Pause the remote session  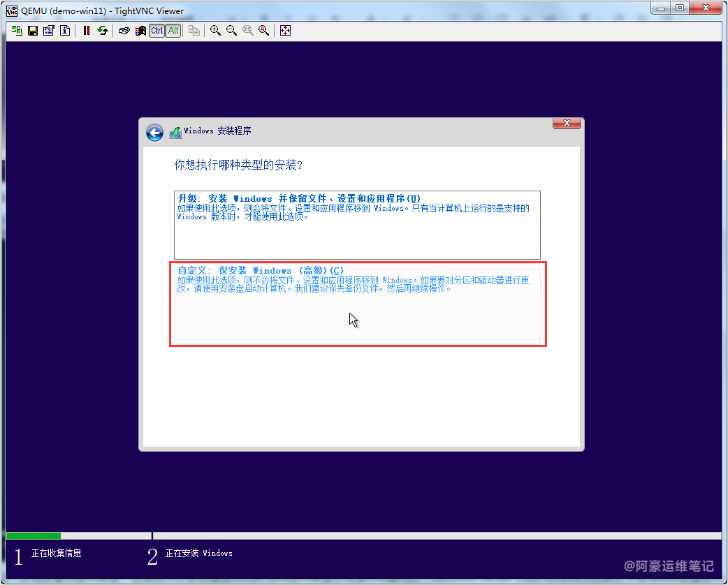coord(87,31)
